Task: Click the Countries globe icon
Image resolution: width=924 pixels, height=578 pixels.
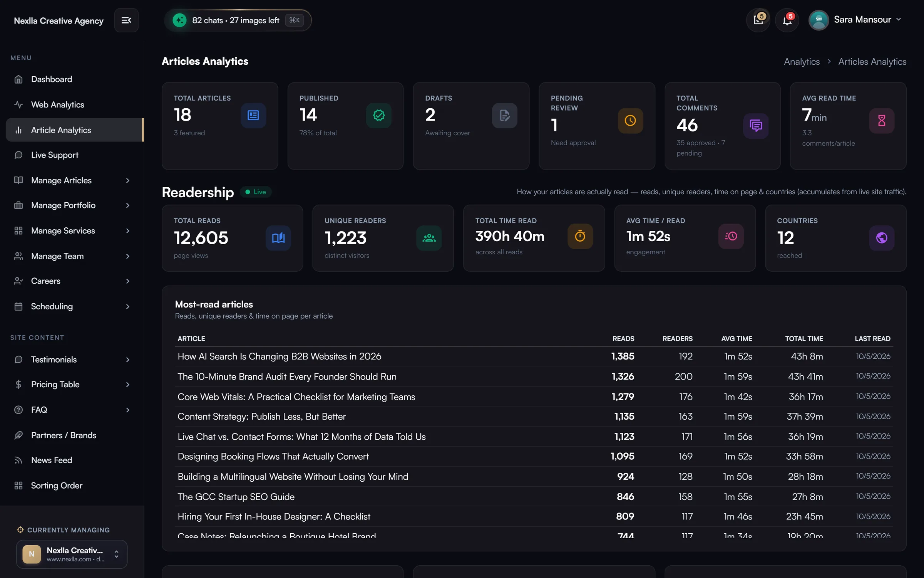Action: [x=882, y=238]
